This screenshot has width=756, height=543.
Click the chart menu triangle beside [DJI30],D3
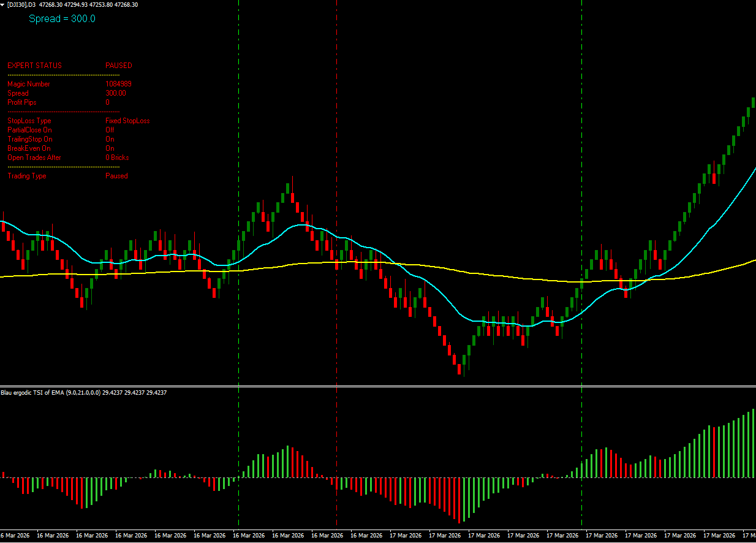tap(3, 4)
